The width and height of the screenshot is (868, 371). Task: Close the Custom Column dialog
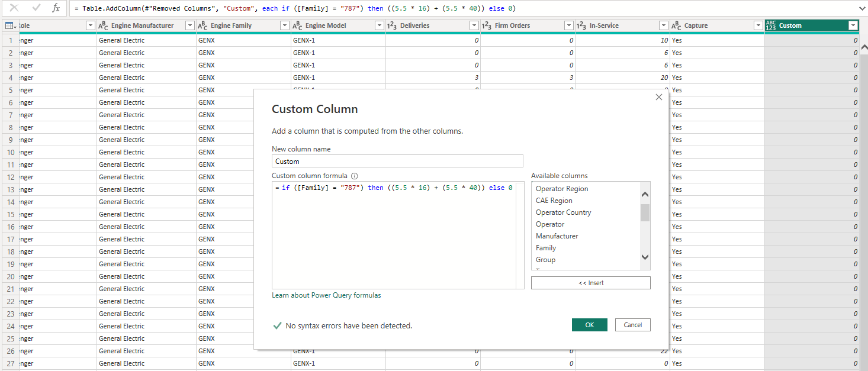point(659,97)
